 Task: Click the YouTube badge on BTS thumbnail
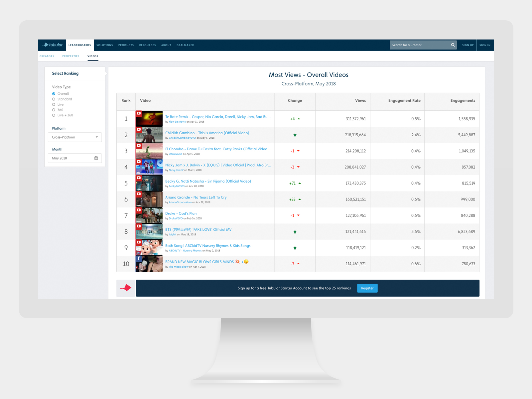pyautogui.click(x=139, y=226)
